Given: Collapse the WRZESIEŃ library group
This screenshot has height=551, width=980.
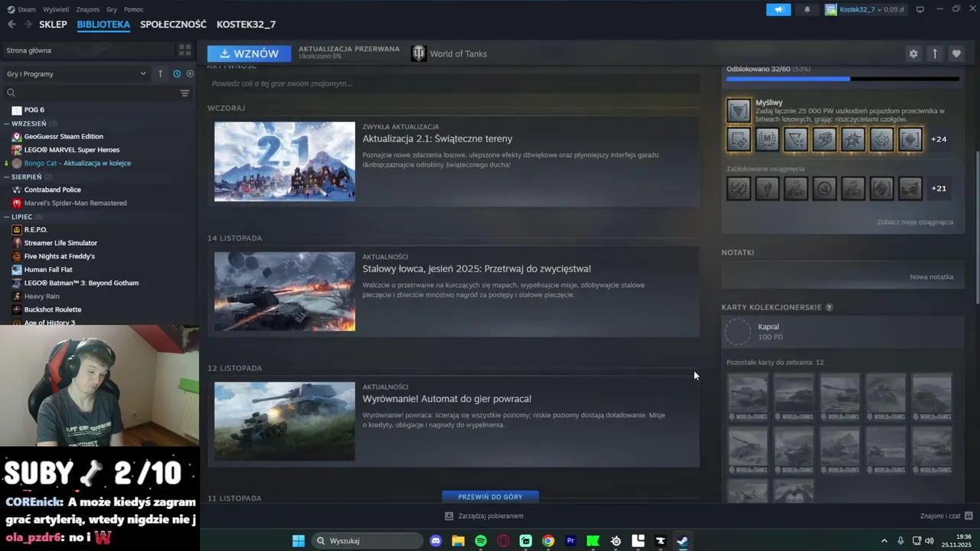Looking at the screenshot, I should coord(7,123).
